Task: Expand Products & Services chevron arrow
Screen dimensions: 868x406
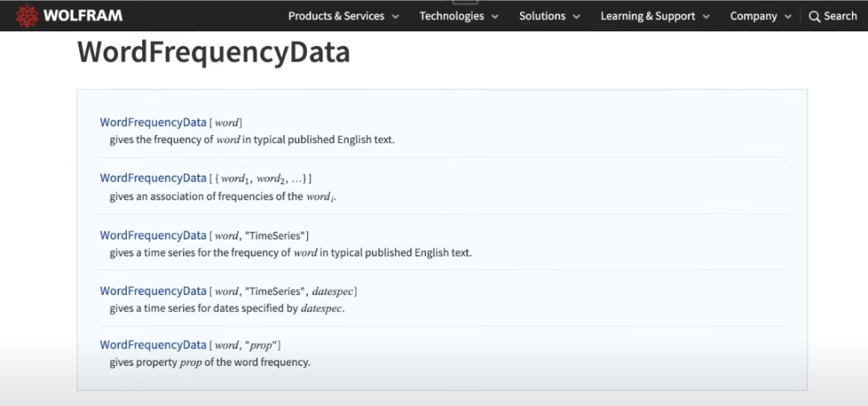Action: coord(395,17)
